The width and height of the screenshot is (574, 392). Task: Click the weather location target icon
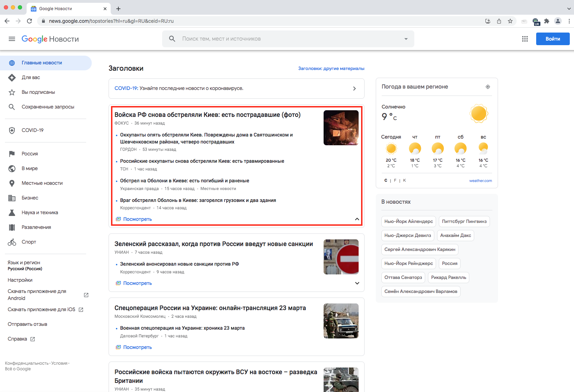(488, 87)
